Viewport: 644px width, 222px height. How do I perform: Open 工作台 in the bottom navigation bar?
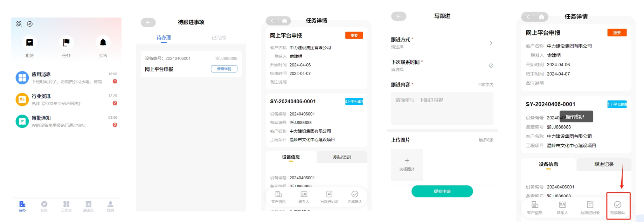point(66,206)
